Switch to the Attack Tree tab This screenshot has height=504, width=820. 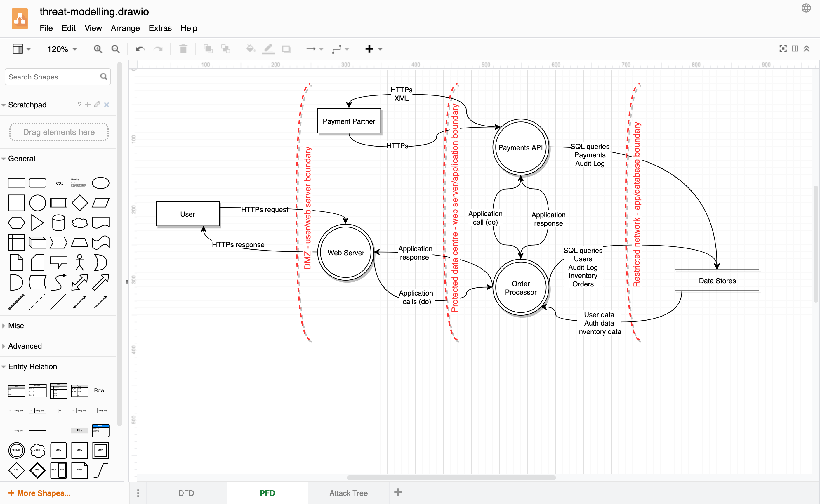click(x=348, y=493)
